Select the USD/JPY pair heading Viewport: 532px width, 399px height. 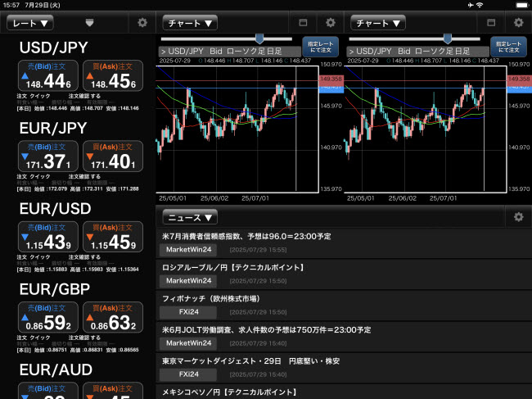[x=54, y=48]
